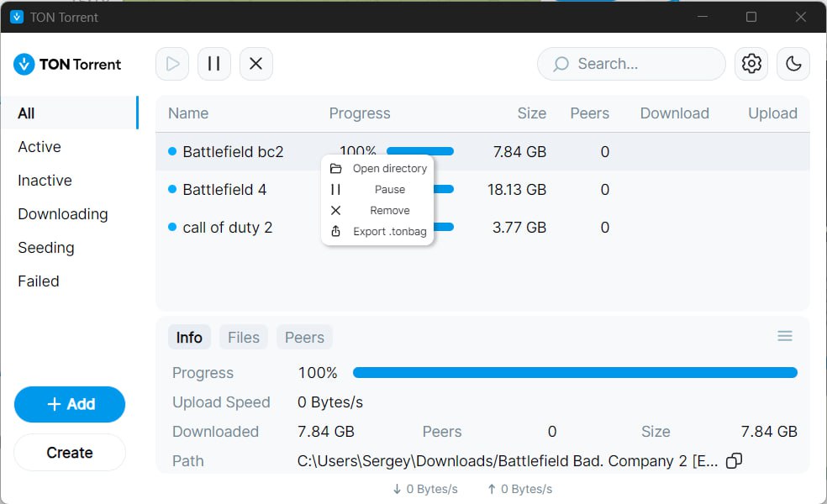
Task: Toggle dark mode with moon icon
Action: coord(793,64)
